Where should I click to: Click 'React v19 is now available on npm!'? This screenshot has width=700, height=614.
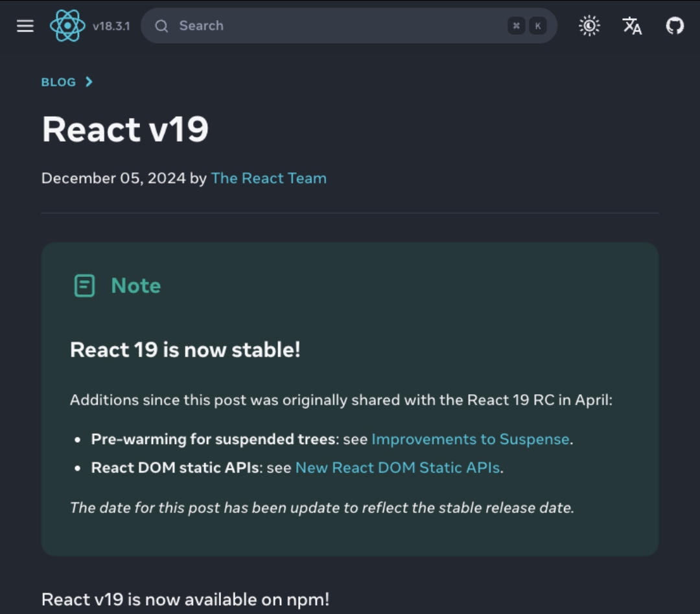[x=185, y=600]
